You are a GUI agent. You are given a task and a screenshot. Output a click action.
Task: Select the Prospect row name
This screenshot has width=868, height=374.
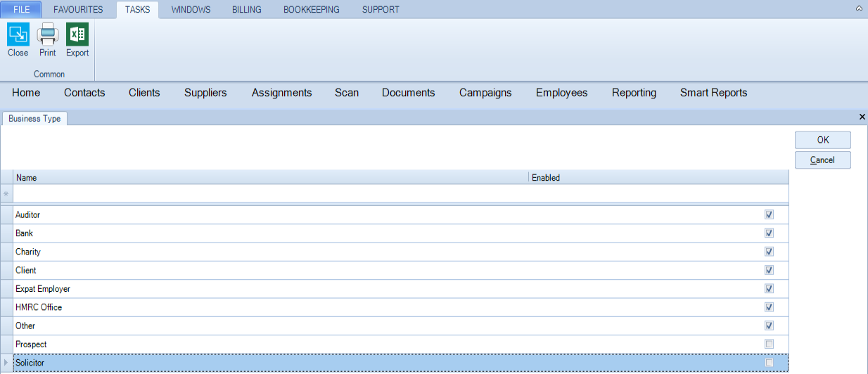tap(31, 344)
